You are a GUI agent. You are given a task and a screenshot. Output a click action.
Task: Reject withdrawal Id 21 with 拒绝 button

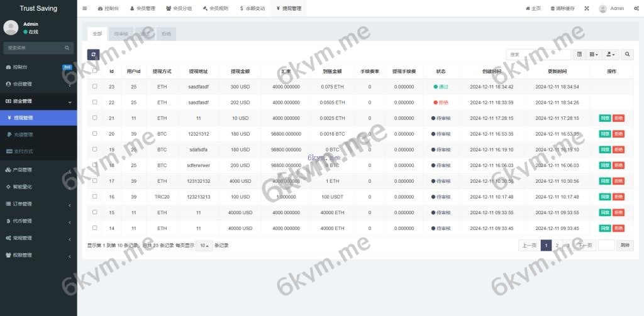click(x=618, y=118)
